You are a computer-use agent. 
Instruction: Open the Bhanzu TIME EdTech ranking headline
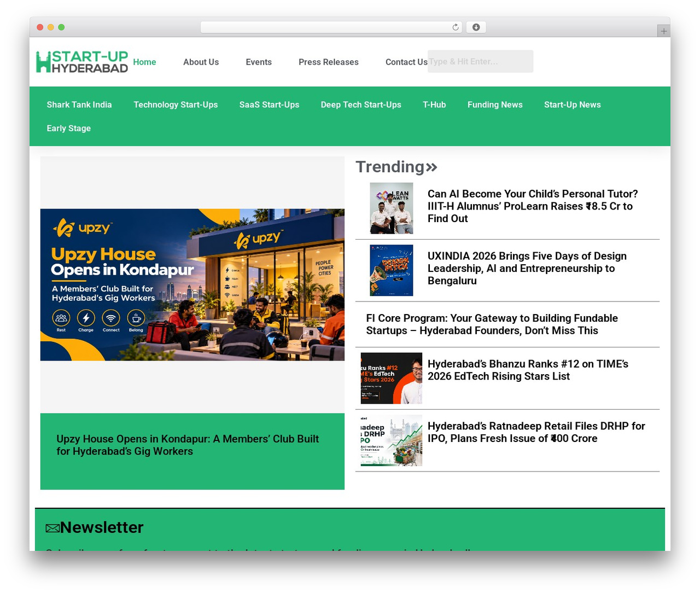point(528,370)
